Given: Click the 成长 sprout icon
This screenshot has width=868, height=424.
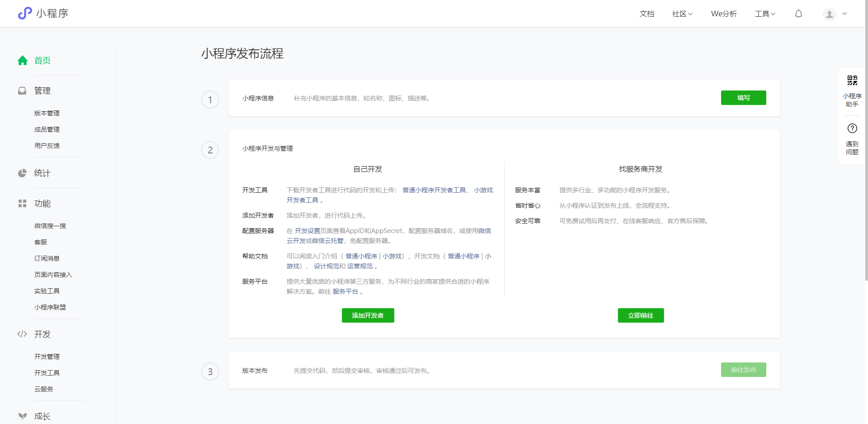Looking at the screenshot, I should pos(23,416).
